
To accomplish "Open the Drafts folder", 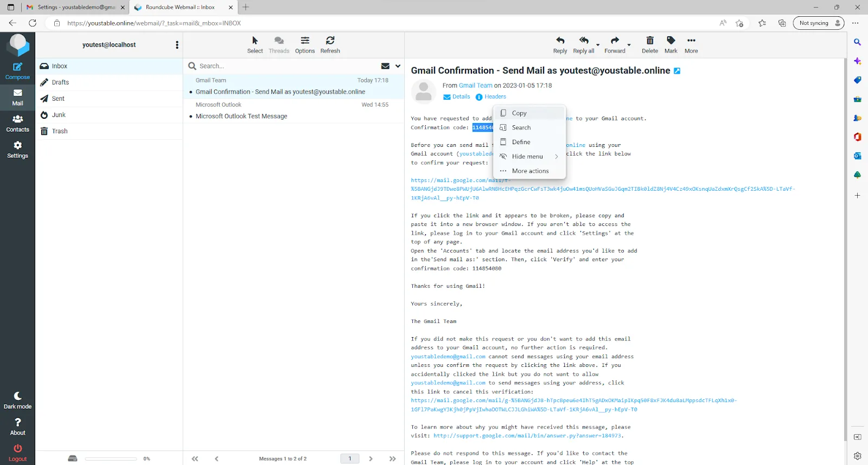I will point(109,82).
